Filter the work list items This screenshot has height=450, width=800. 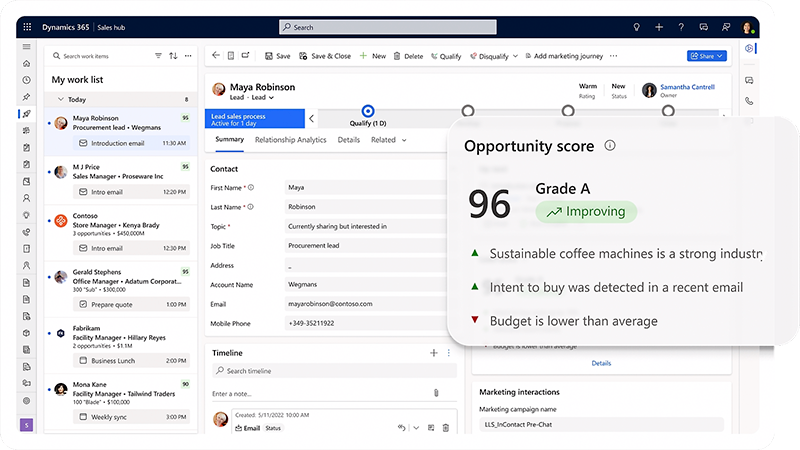(x=158, y=56)
